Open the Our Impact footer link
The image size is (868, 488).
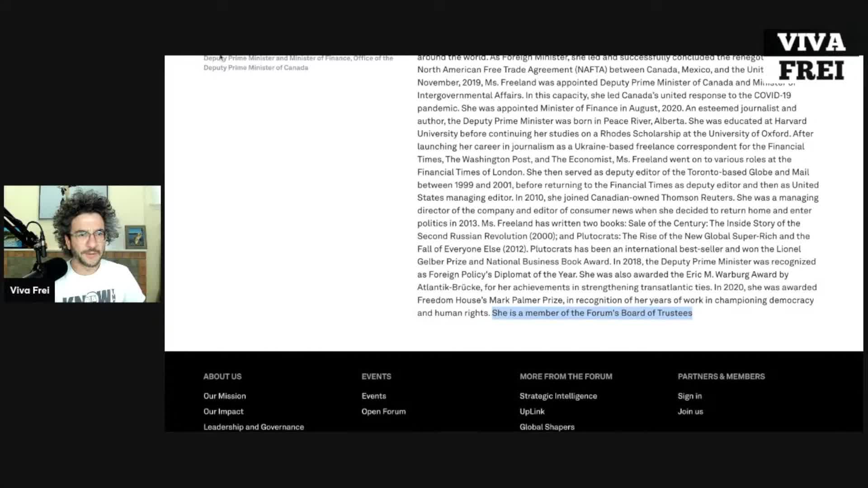tap(223, 412)
